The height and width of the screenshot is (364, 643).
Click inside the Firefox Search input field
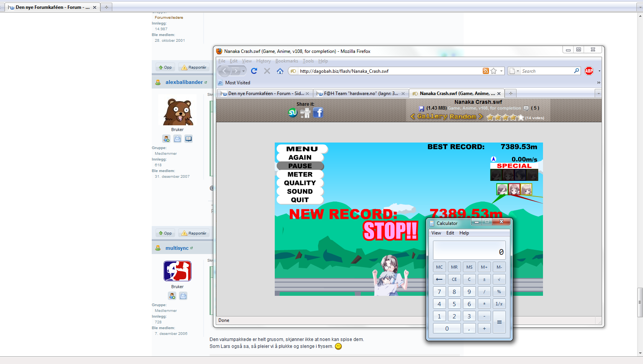pyautogui.click(x=547, y=71)
